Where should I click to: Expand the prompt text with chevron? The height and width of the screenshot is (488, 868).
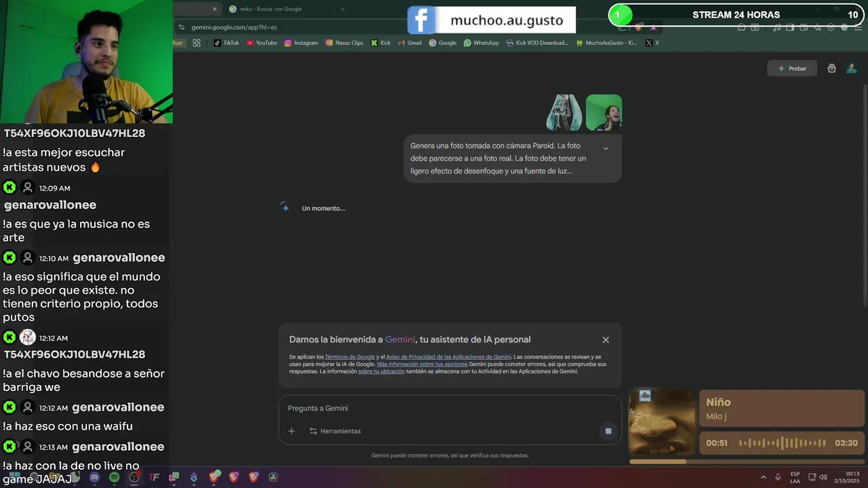click(x=606, y=148)
